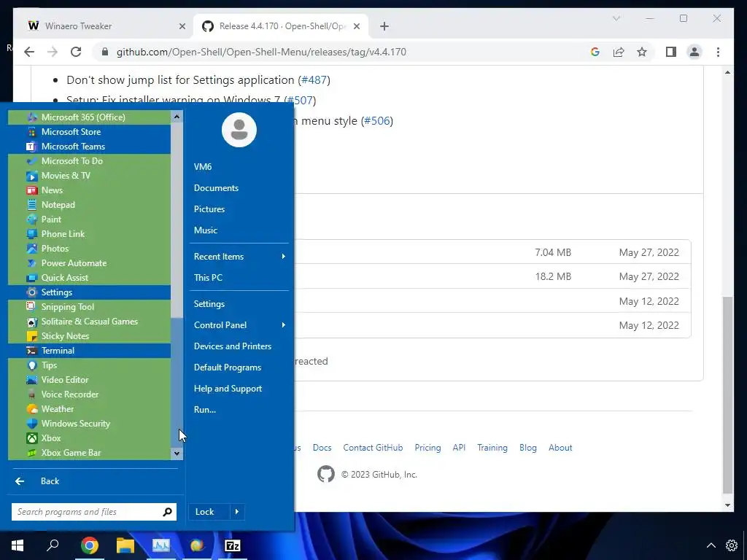Screen dimensions: 747x560
Task: Expand the Recent Items submenu arrow
Action: [x=284, y=257]
